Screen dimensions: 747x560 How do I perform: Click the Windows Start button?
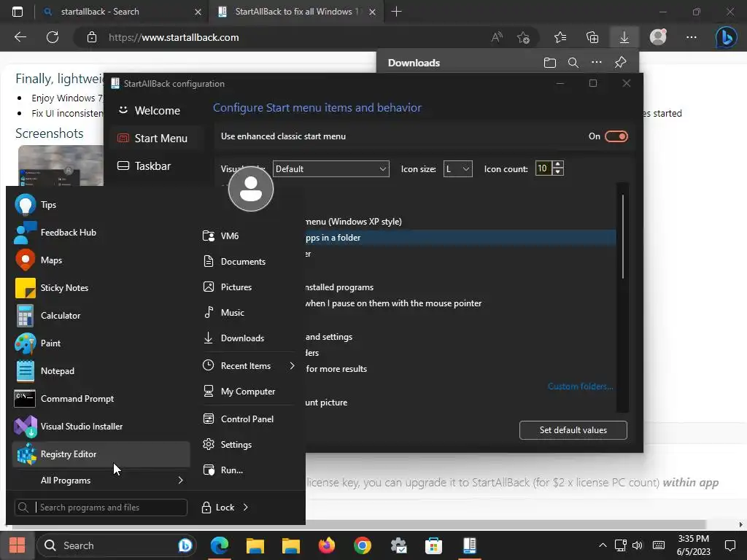18,545
